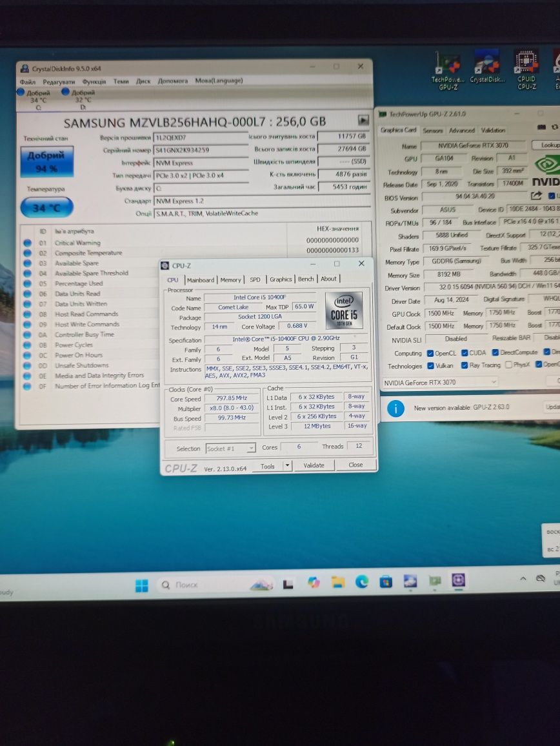Click the screenshot camera icon in GPU-Z
The height and width of the screenshot is (746, 560).
541,128
